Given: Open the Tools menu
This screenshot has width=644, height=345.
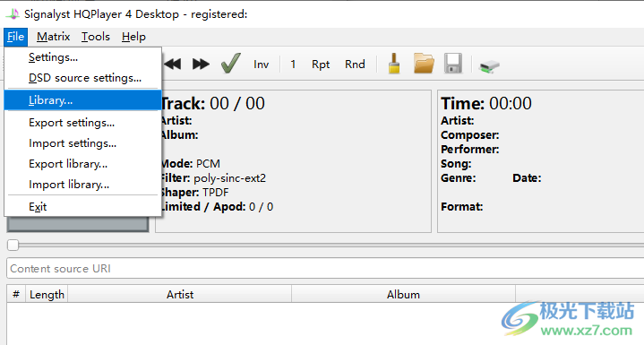Looking at the screenshot, I should pos(96,37).
